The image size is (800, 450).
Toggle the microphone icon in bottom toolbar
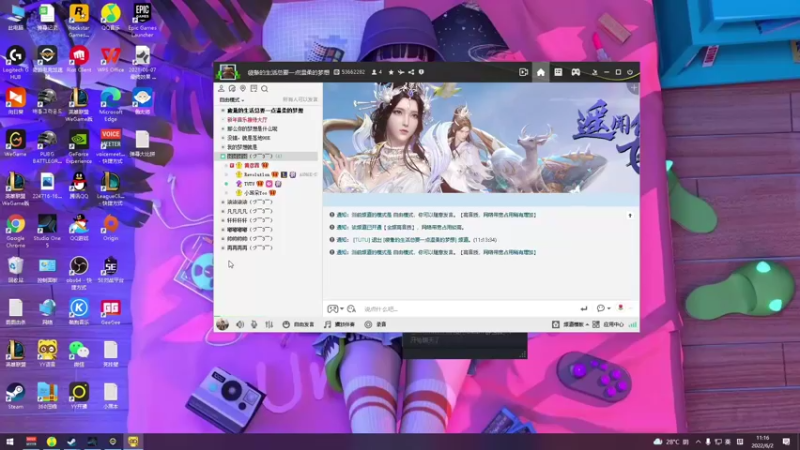pos(254,324)
